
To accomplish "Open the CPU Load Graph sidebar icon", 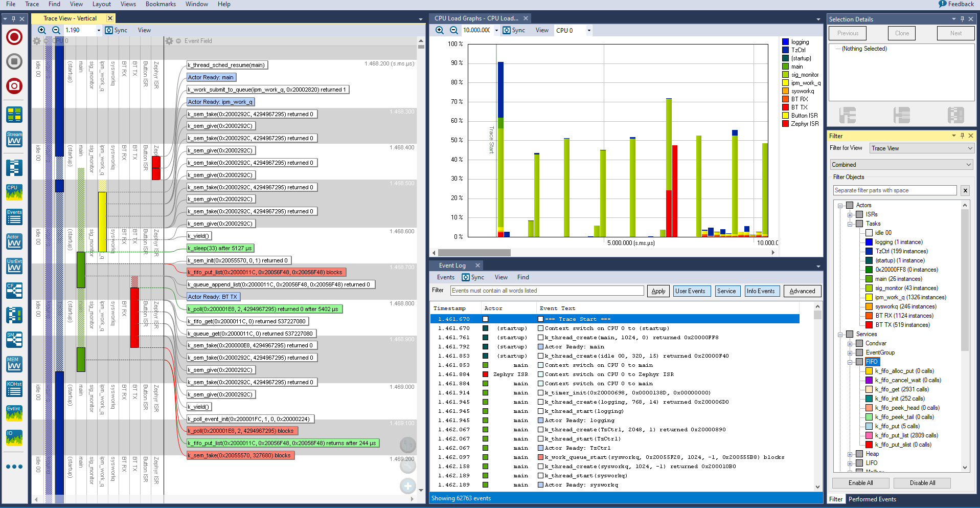I will 14,192.
